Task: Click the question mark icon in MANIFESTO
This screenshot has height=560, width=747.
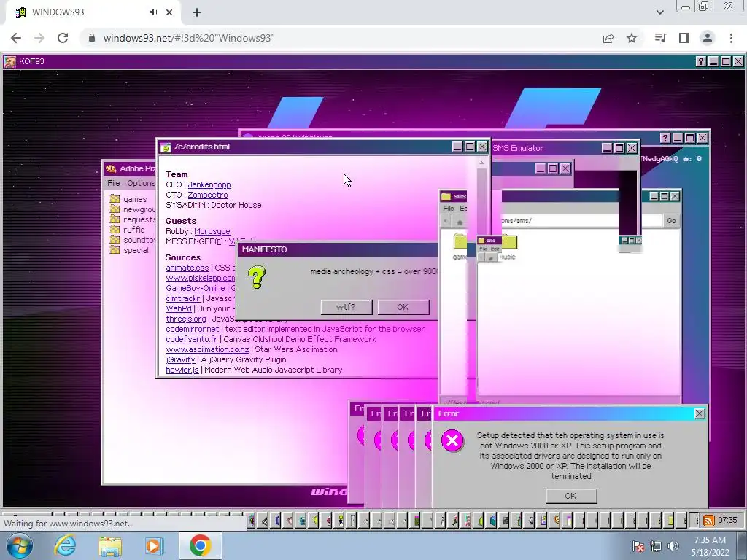Action: 257,278
